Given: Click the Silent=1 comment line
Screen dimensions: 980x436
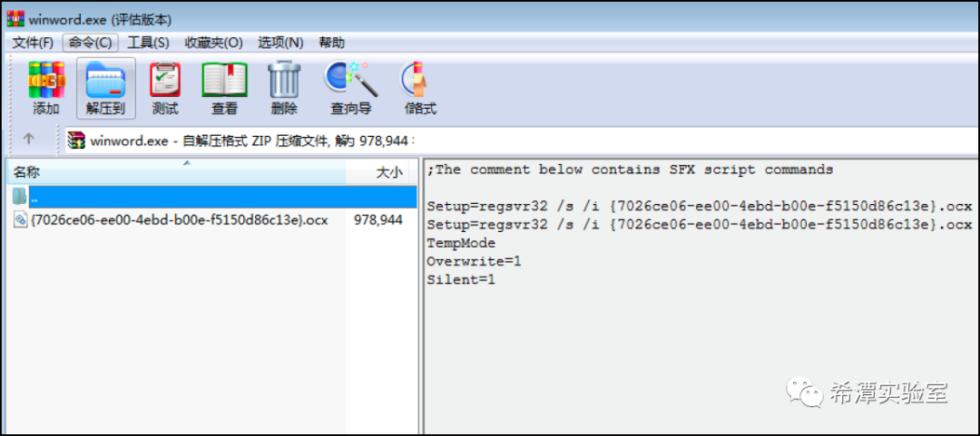Looking at the screenshot, I should (461, 280).
